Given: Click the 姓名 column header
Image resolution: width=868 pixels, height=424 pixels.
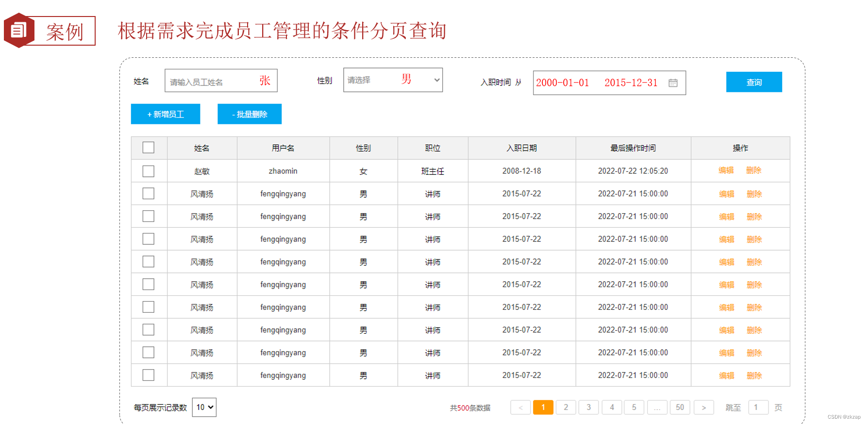Looking at the screenshot, I should pos(202,148).
